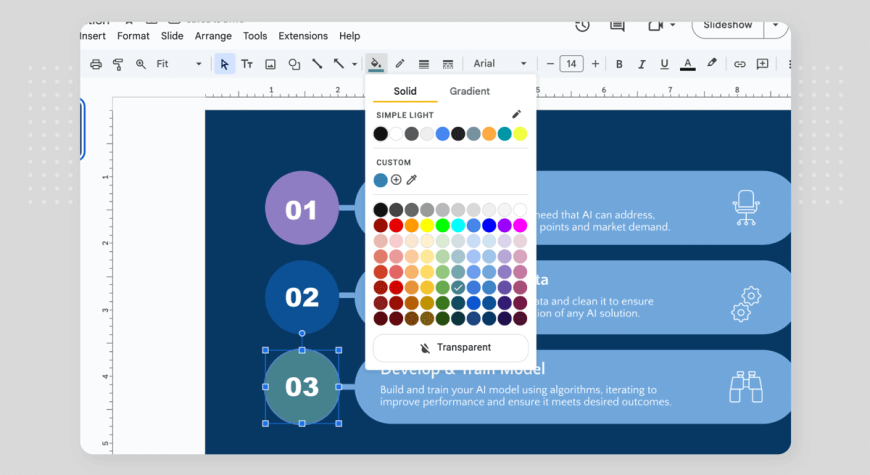Open version history clock icon

(582, 26)
